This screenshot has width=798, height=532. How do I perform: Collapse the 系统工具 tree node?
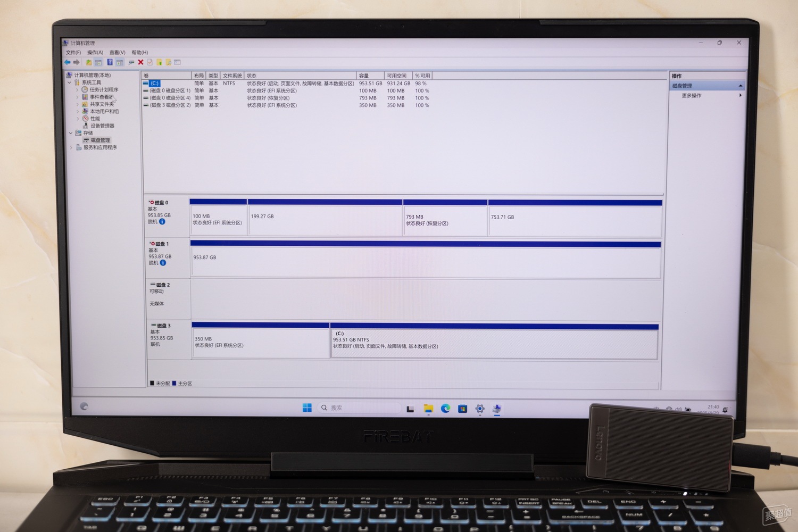69,82
